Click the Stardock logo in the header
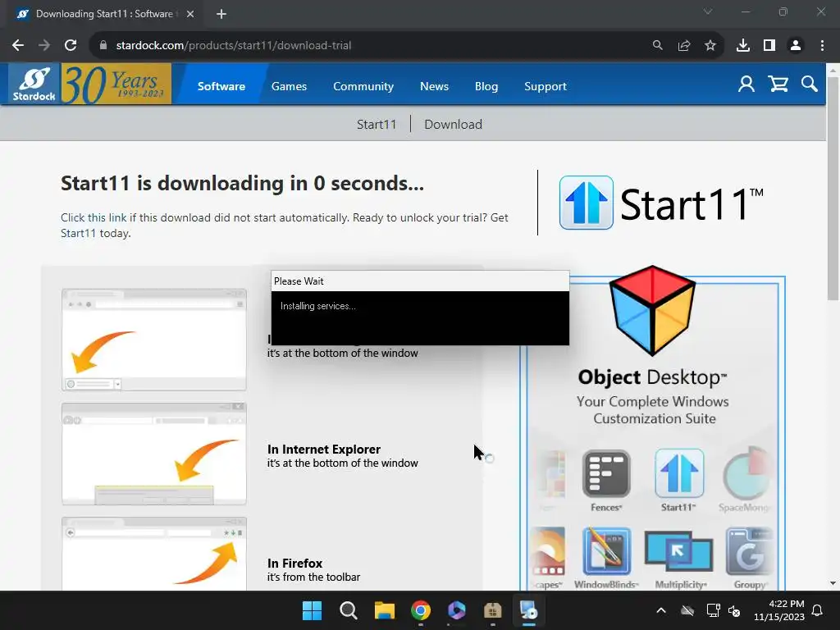 click(34, 84)
